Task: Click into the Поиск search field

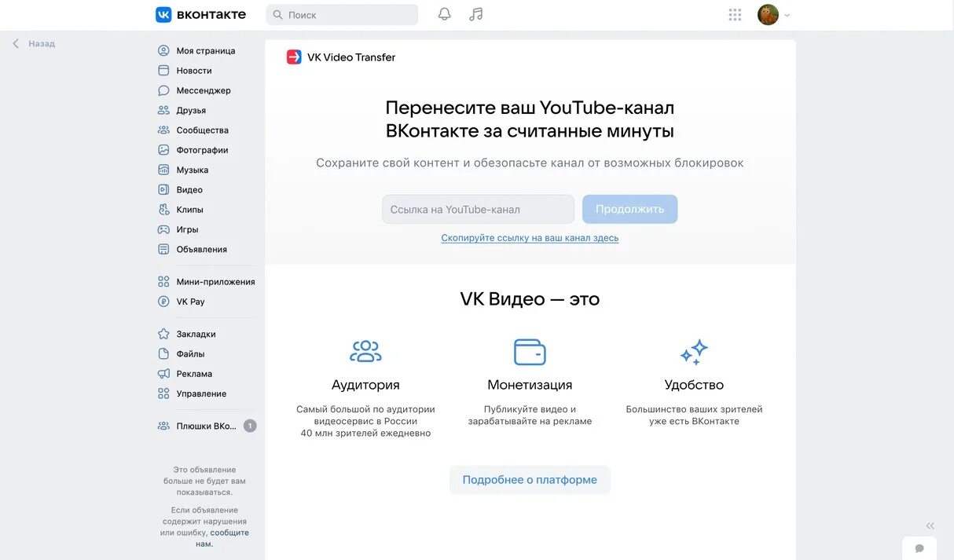Action: (x=342, y=14)
